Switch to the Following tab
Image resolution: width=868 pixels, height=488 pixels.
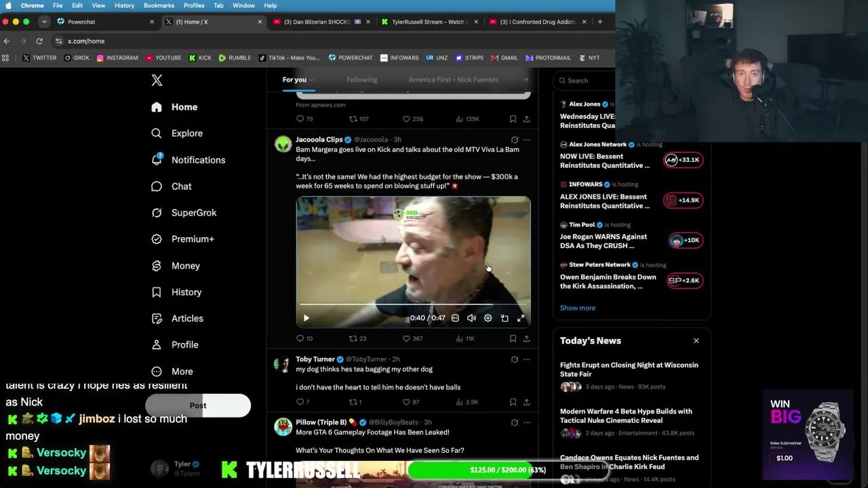[361, 79]
